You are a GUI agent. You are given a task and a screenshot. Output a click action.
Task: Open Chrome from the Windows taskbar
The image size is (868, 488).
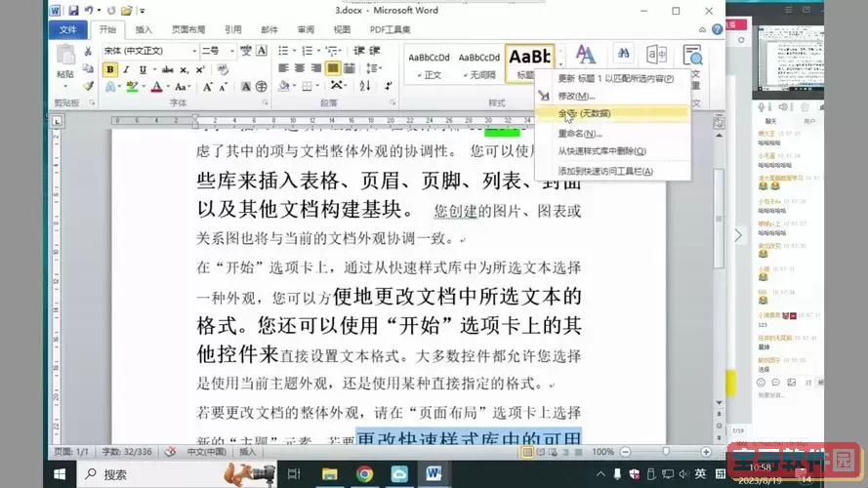[364, 474]
